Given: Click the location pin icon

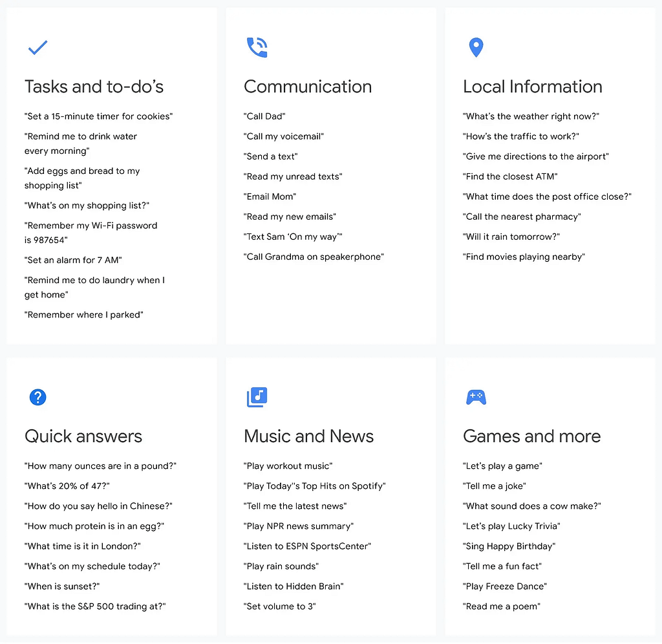Looking at the screenshot, I should 476,47.
